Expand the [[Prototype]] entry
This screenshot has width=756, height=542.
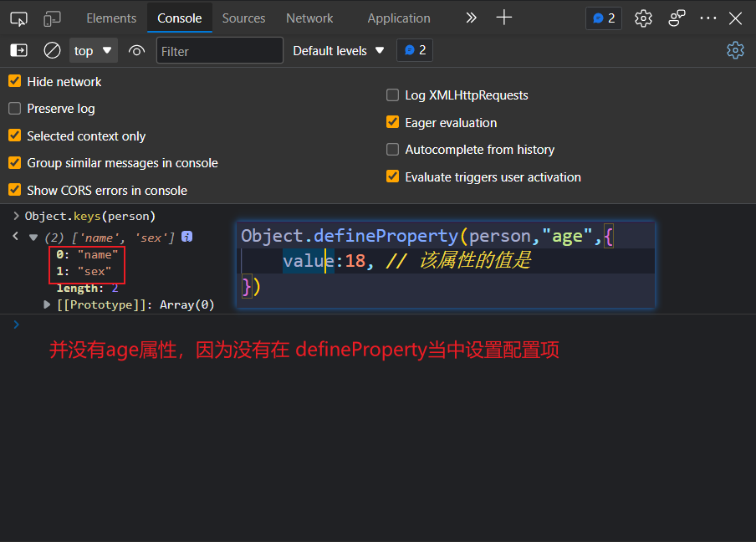(x=46, y=304)
